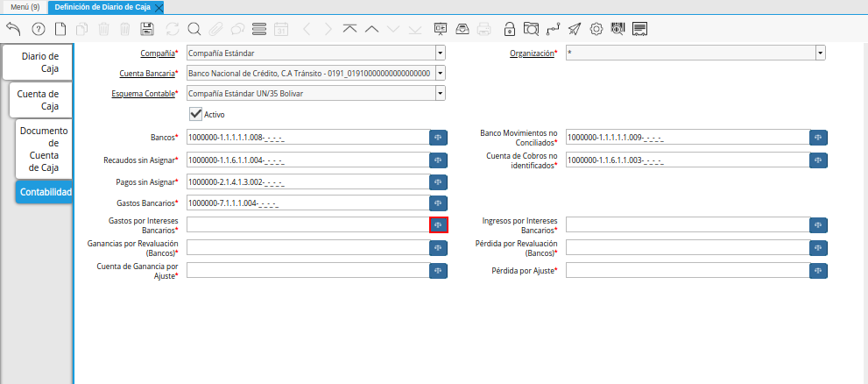The image size is (868, 384).
Task: Open account selector for Pérdida por Ajuste
Action: [x=818, y=270]
